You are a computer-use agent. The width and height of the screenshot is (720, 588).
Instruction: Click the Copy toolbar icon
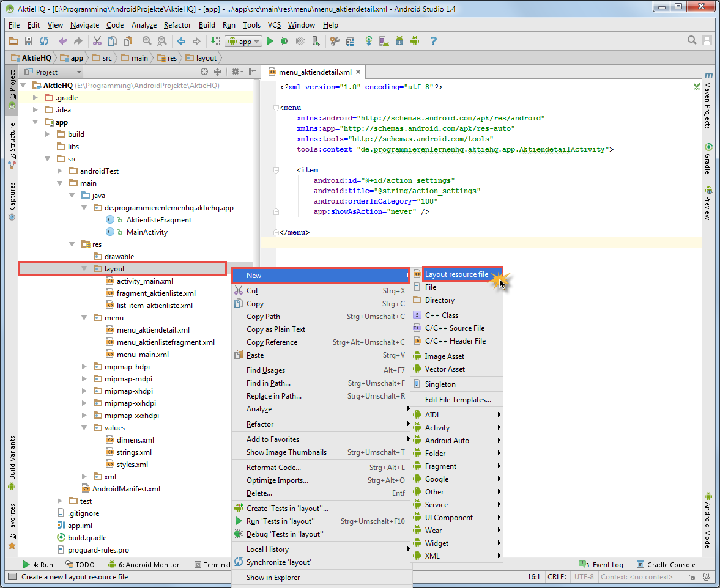tap(112, 42)
